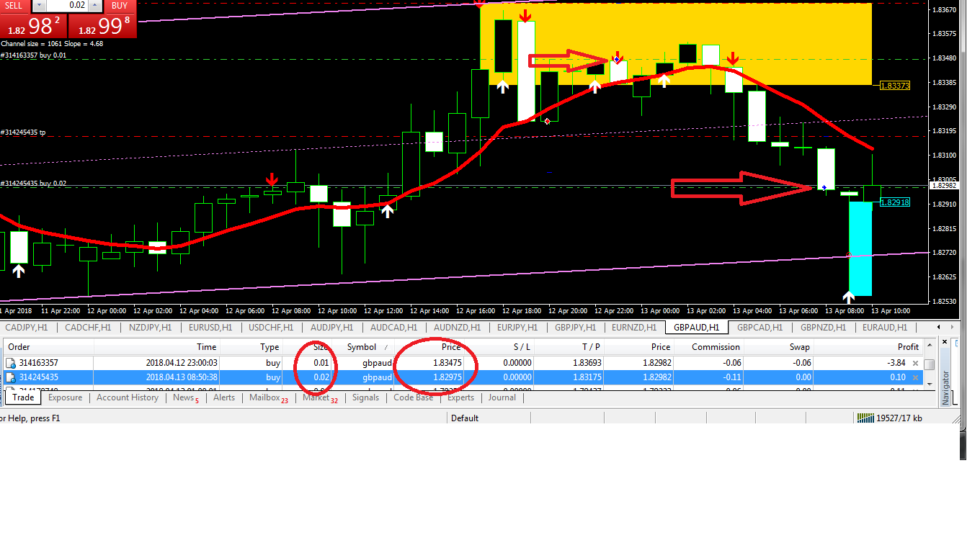This screenshot has width=980, height=553.
Task: Click the trade list scrollbar down arrow
Action: (x=930, y=385)
